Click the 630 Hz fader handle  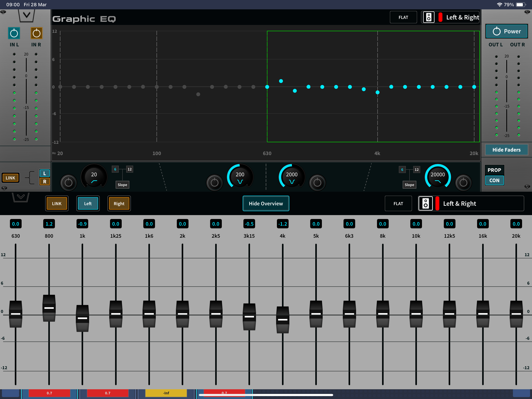point(16,314)
